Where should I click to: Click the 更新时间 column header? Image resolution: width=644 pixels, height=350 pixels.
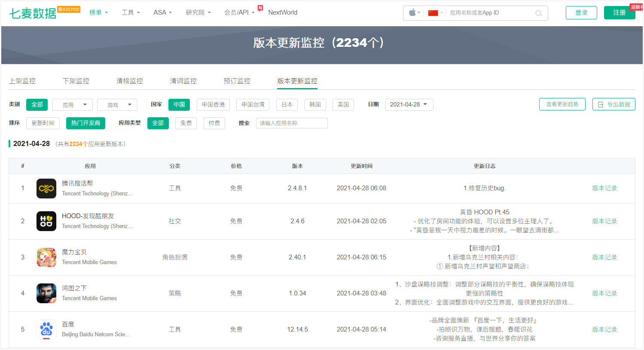[361, 166]
